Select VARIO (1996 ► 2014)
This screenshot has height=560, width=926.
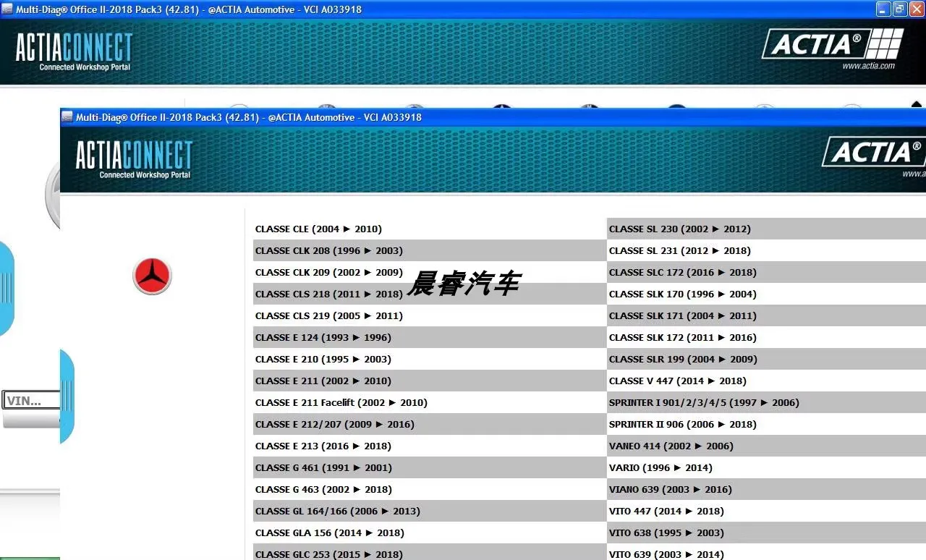(x=766, y=467)
